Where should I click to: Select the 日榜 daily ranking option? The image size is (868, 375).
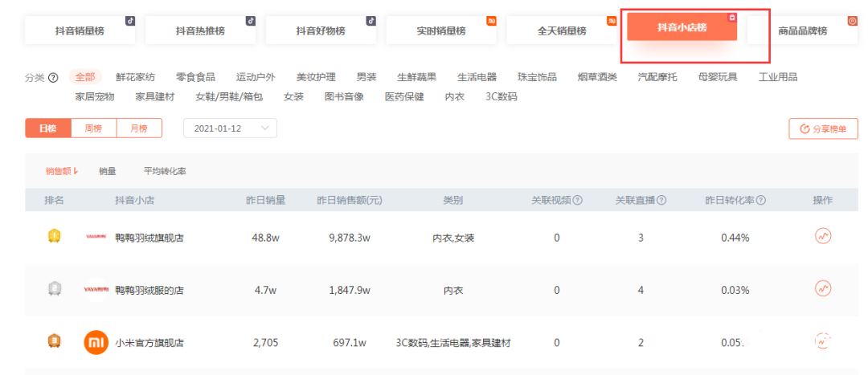click(x=48, y=128)
